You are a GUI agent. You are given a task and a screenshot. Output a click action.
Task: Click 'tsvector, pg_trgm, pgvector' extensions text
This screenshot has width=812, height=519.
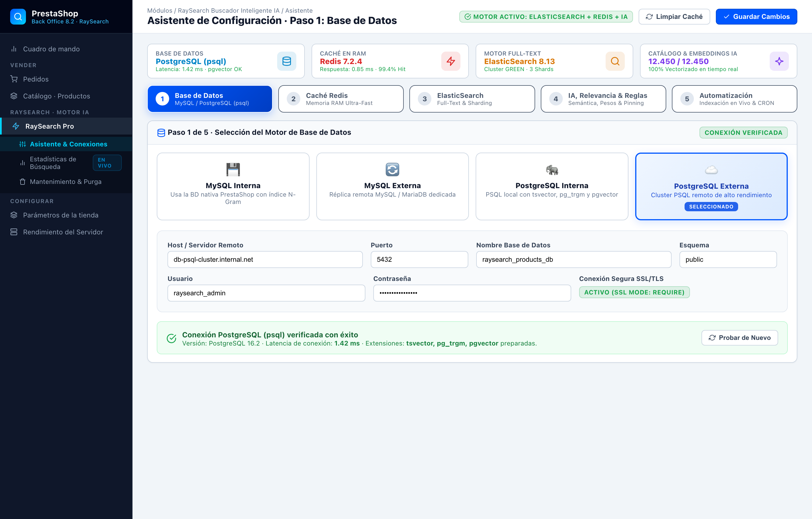pos(452,343)
